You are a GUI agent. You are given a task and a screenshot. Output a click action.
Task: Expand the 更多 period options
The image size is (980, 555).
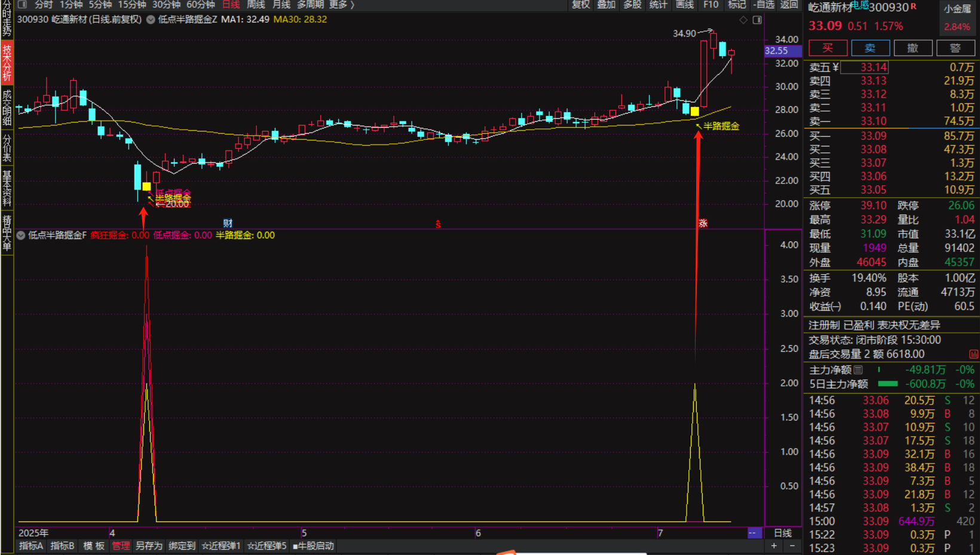point(341,5)
